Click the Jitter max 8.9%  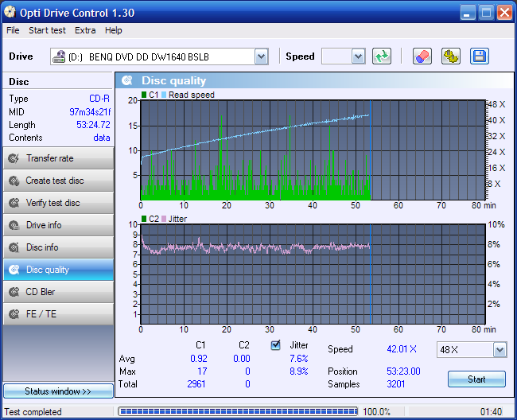pos(299,371)
